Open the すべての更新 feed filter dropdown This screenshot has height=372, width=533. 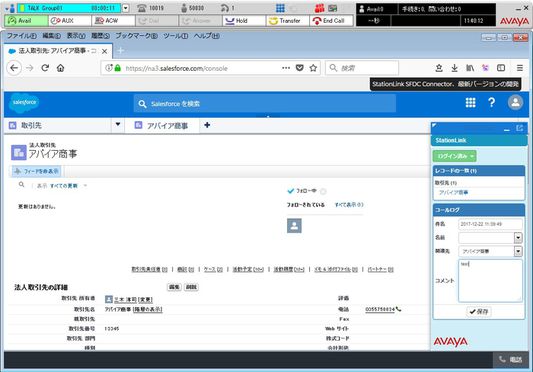pos(69,186)
